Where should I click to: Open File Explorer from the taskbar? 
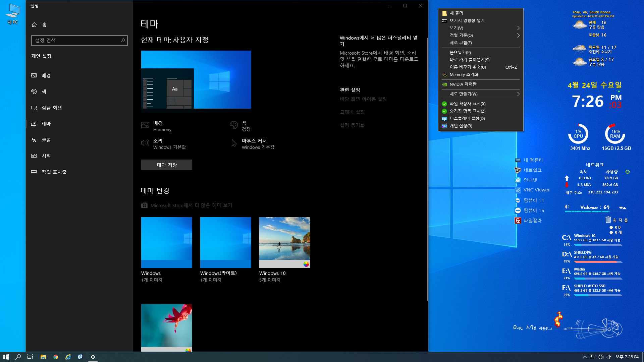tap(43, 357)
